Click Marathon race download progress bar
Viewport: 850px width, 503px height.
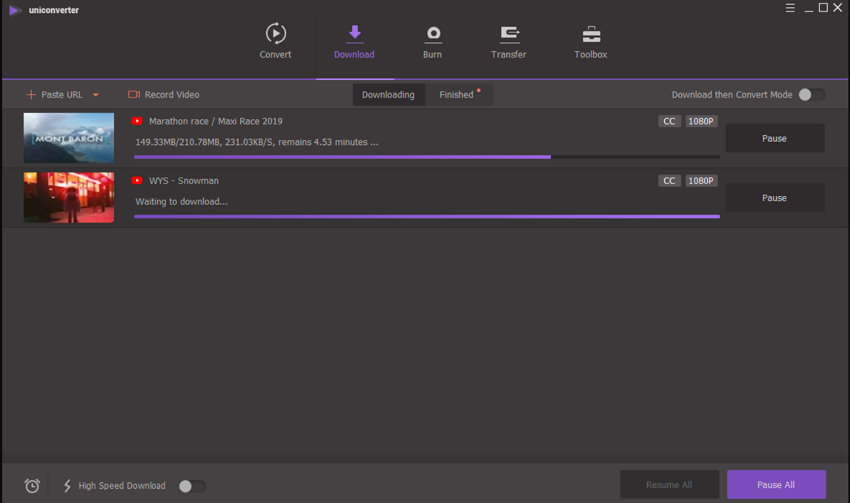click(x=427, y=157)
